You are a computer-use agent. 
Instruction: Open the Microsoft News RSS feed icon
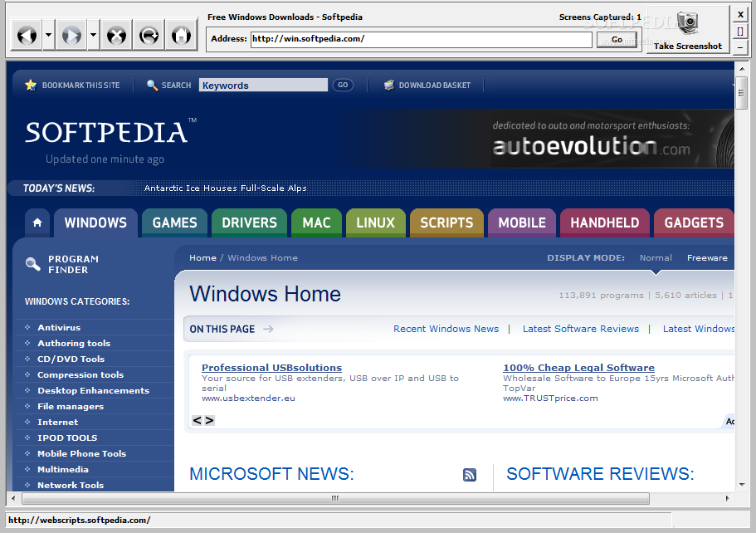click(469, 475)
